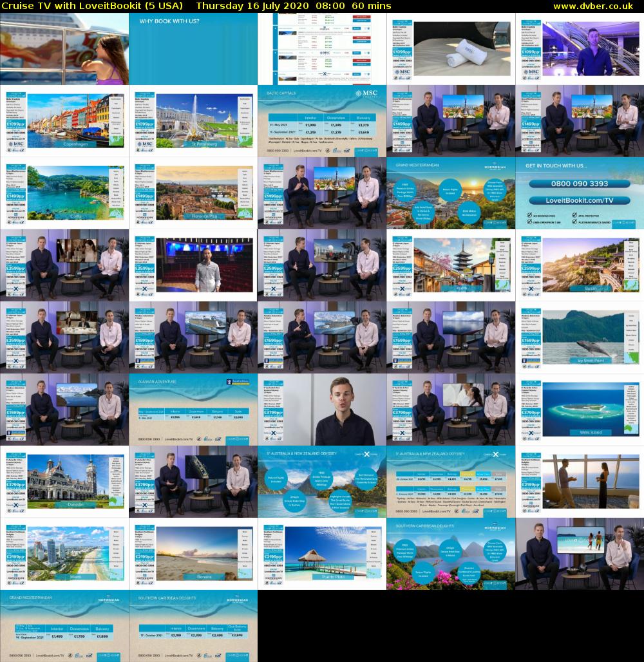
Task: Click the www.dvber.co.uk website text
Action: (x=593, y=6)
